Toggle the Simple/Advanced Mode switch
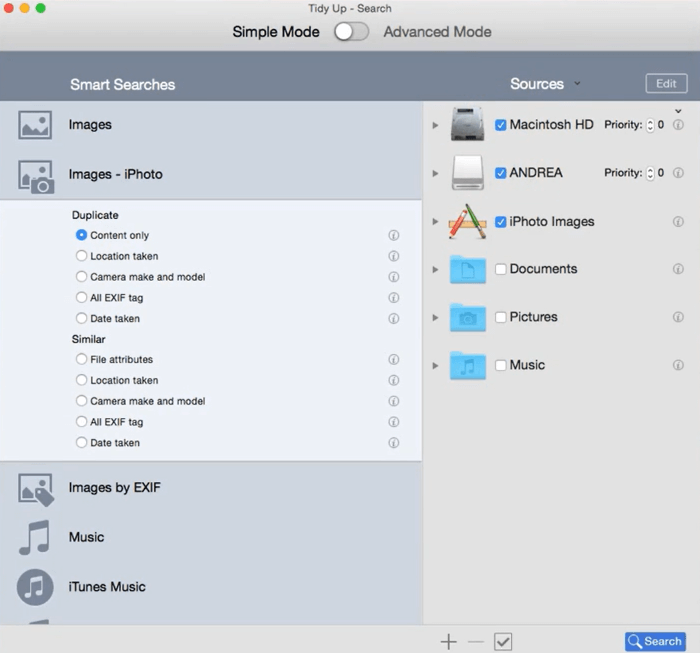700x653 pixels. [352, 32]
